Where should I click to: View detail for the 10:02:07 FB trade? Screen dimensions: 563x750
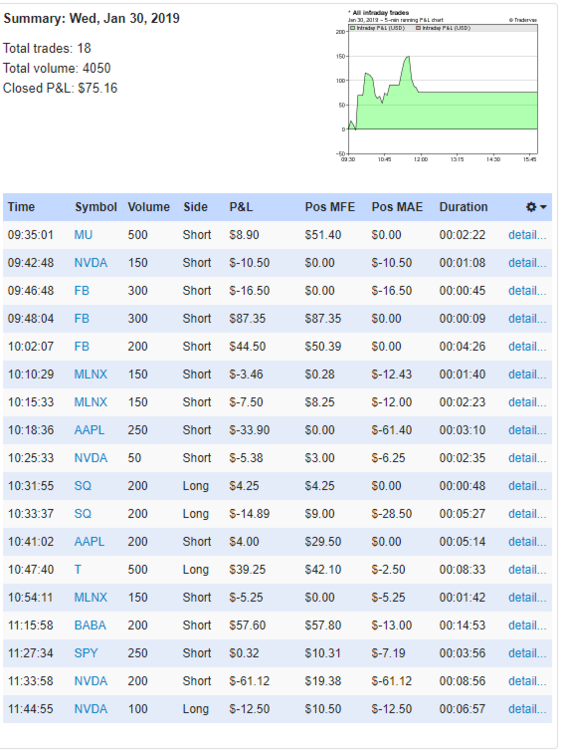[x=527, y=346]
